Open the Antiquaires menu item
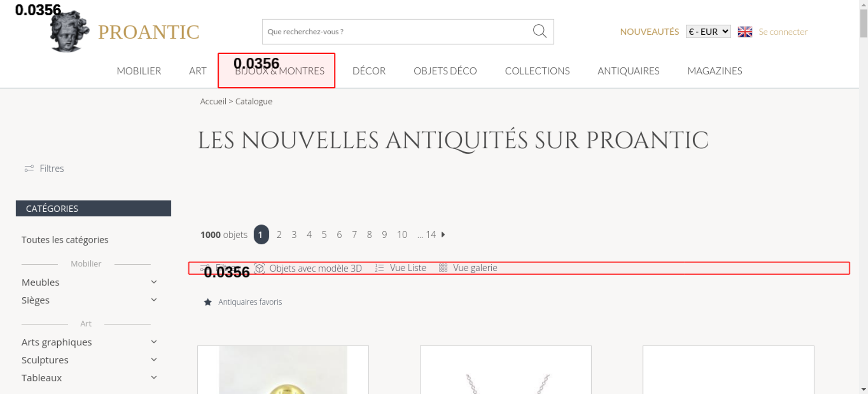 coord(628,71)
